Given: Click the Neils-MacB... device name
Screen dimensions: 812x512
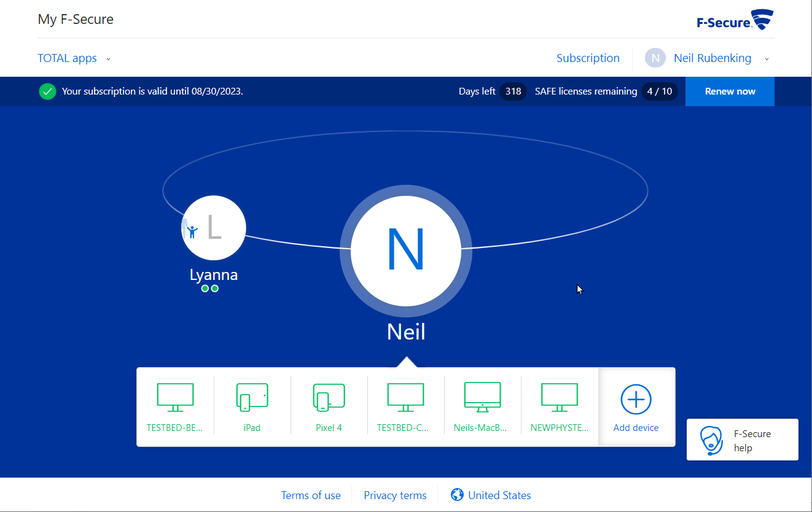Looking at the screenshot, I should point(481,428).
